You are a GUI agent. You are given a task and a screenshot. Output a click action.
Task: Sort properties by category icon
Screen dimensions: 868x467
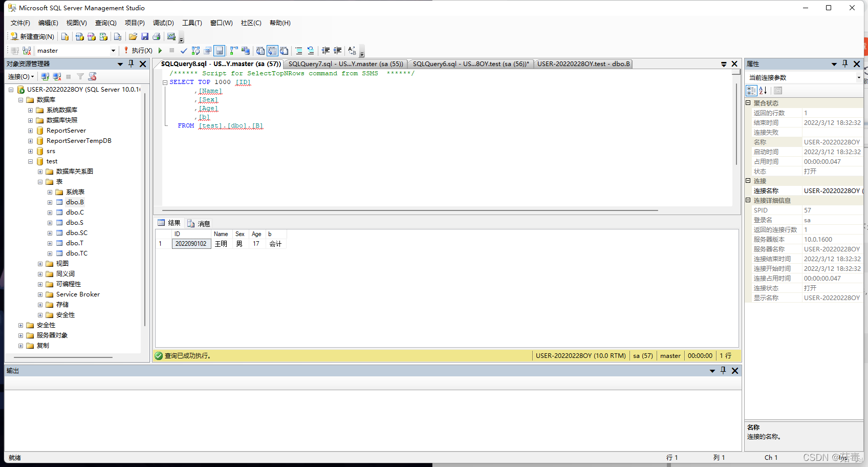tap(751, 91)
